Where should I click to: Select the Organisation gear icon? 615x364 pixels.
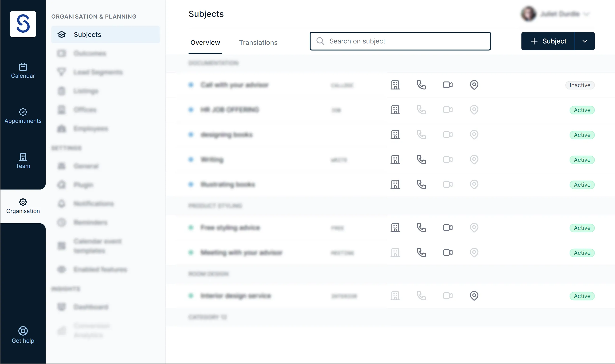pos(23,202)
